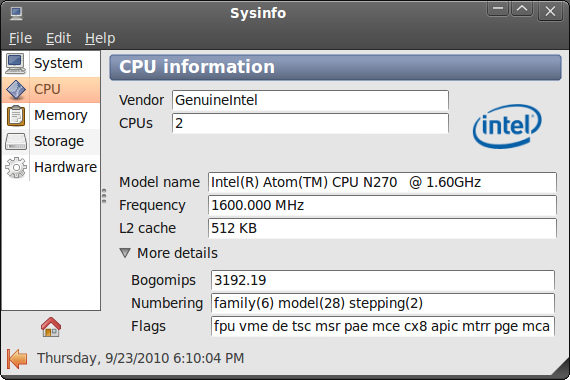Screen dimensions: 570x380
Task: Click the Hardware gear icon in sidebar
Action: coord(16,168)
